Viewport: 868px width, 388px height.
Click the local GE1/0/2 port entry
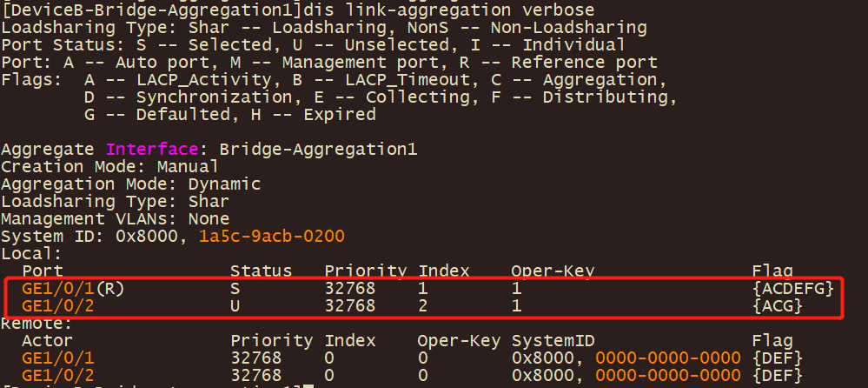click(x=57, y=305)
